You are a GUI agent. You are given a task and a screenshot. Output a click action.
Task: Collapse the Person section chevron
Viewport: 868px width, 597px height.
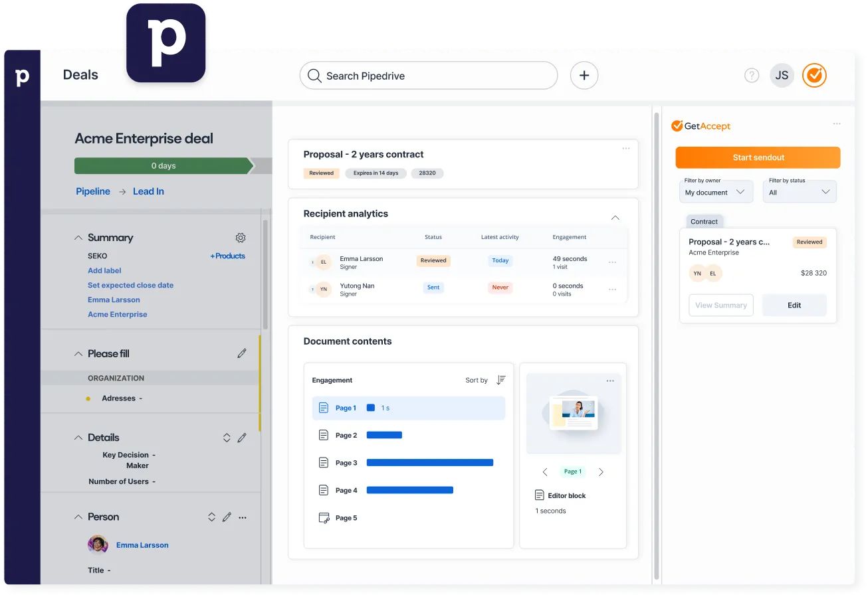coord(78,517)
